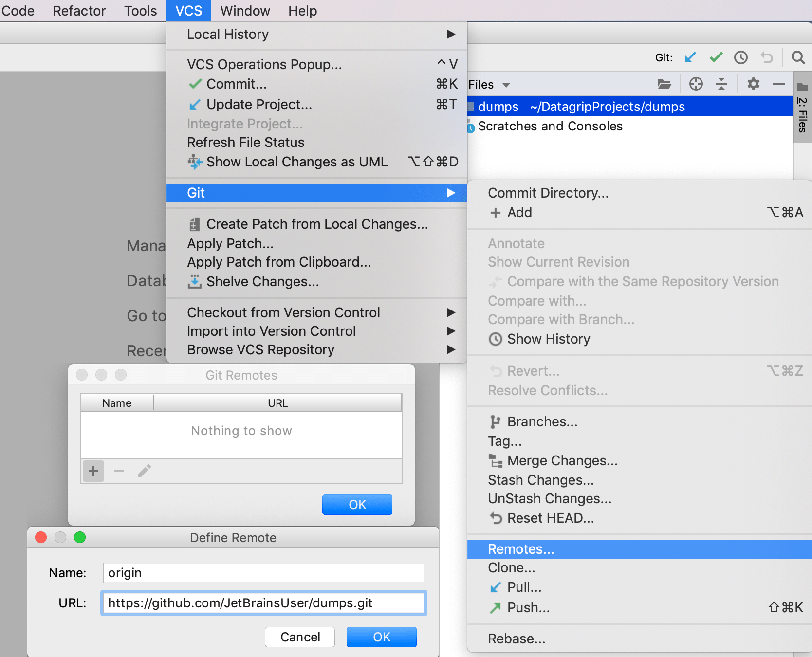Open the Help menu
Viewport: 812px width, 657px height.
[302, 11]
